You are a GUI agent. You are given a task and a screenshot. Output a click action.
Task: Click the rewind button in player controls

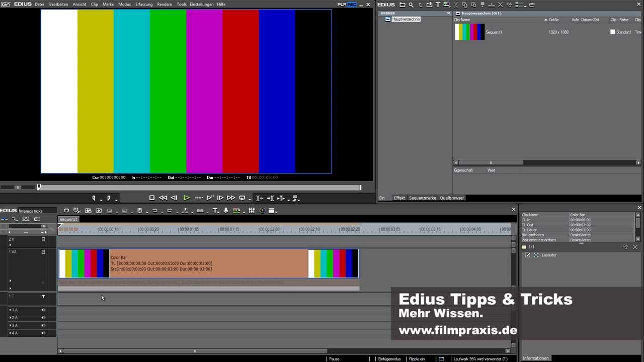163,198
